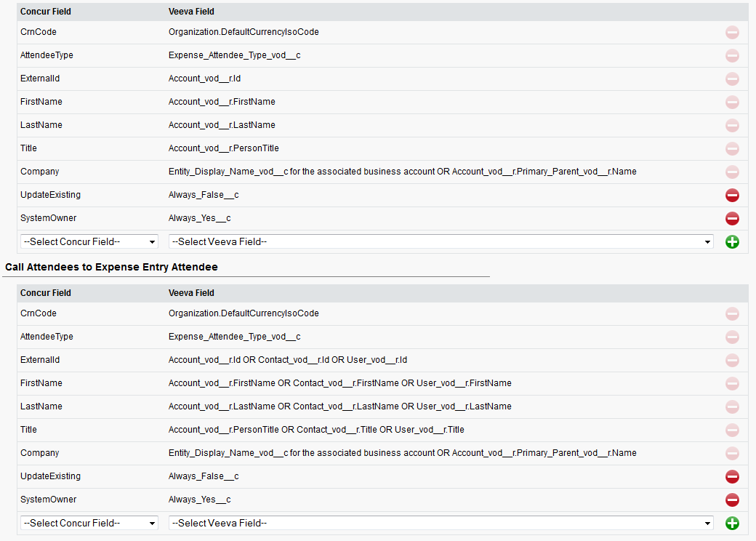Click green plus icon in Call Attendees table
Viewport: 756px width, 541px height.
click(732, 523)
